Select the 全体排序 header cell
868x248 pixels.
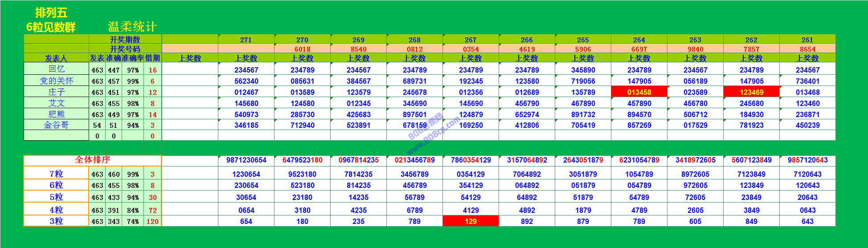[x=92, y=160]
